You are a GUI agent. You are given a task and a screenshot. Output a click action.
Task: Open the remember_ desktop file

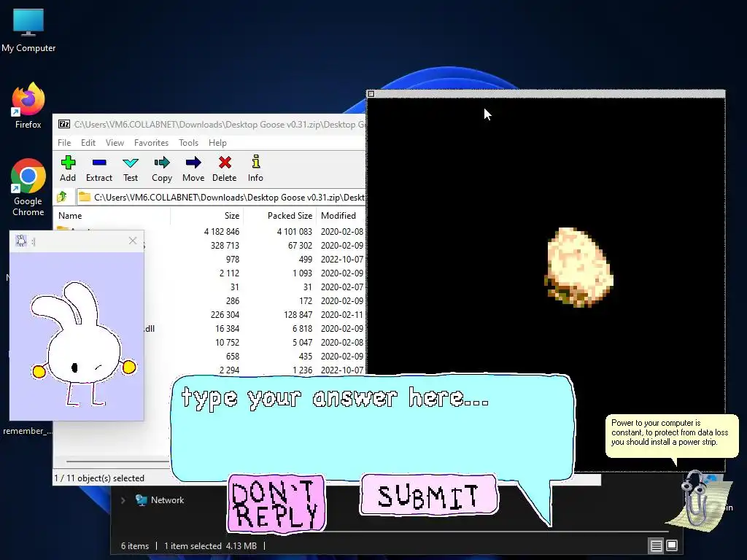[28, 431]
